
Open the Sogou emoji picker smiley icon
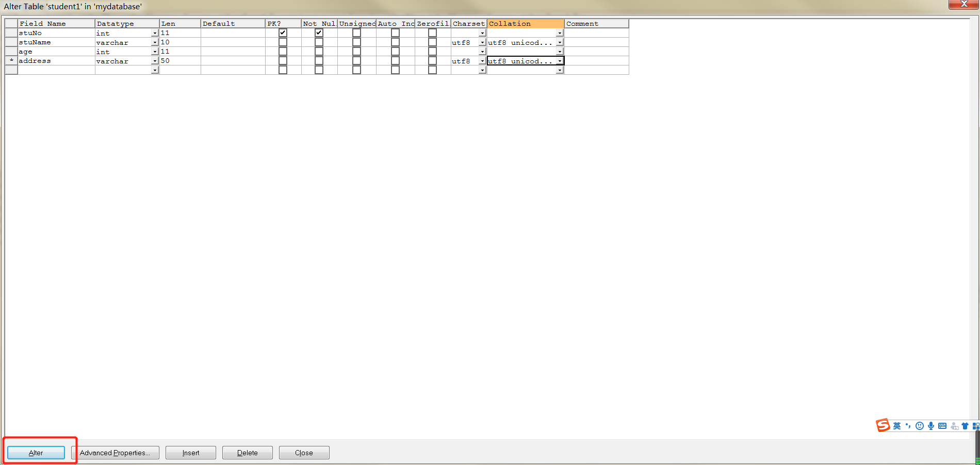coord(919,426)
